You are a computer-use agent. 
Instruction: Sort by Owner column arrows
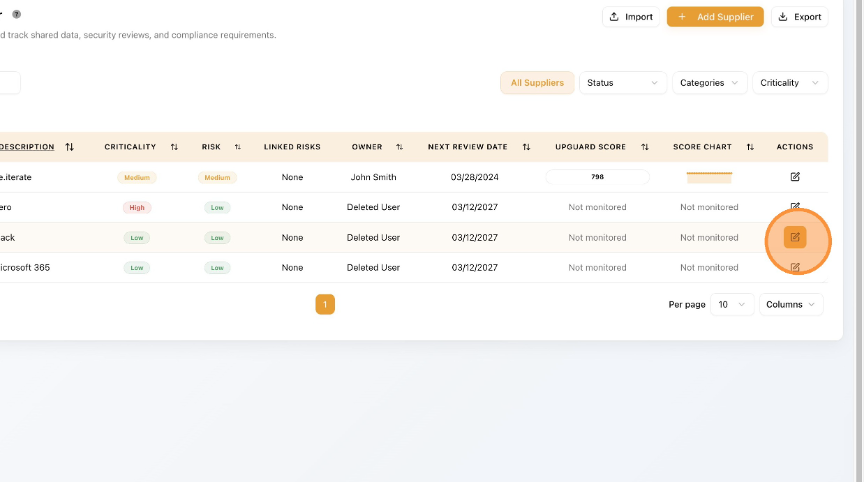click(x=399, y=147)
